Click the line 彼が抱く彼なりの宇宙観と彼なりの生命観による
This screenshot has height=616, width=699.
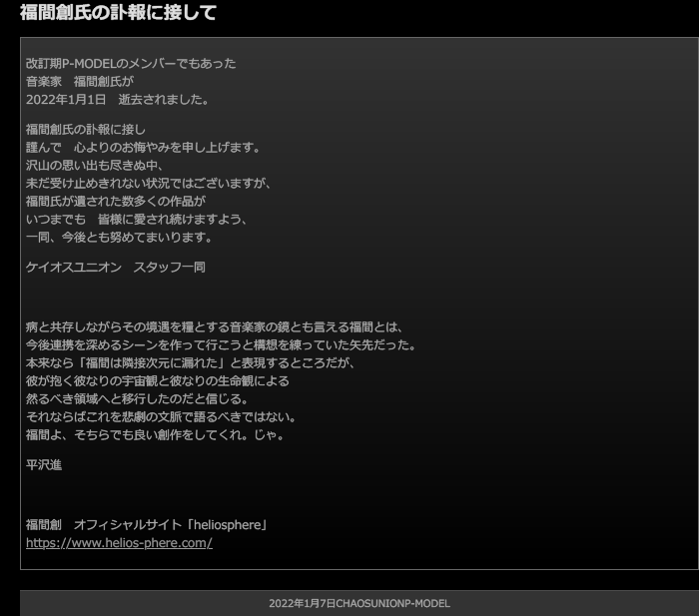pos(158,381)
